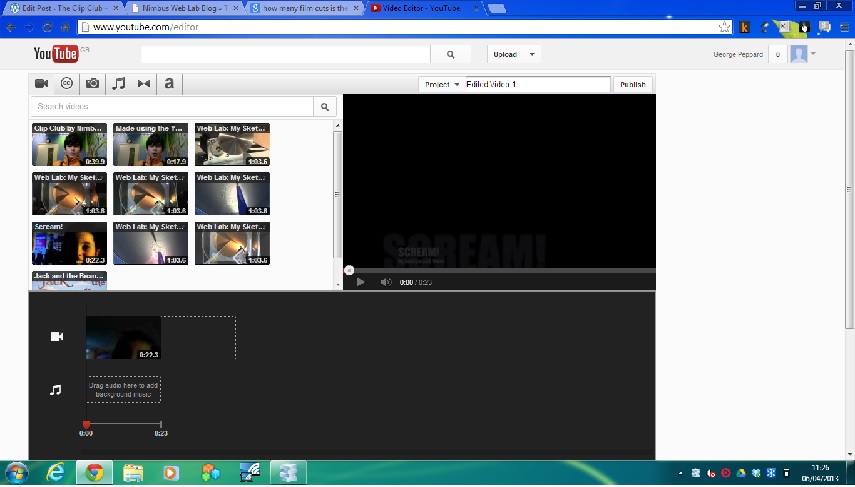
Task: Click the preview player seek bar handle
Action: click(x=349, y=270)
